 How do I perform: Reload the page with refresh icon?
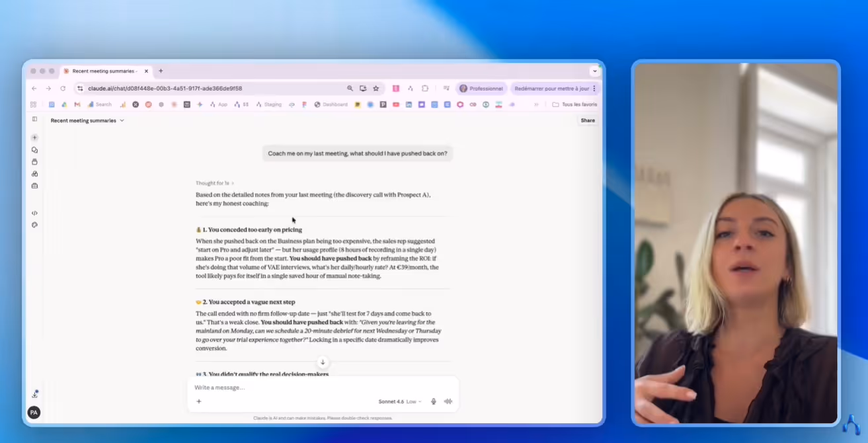(x=63, y=88)
